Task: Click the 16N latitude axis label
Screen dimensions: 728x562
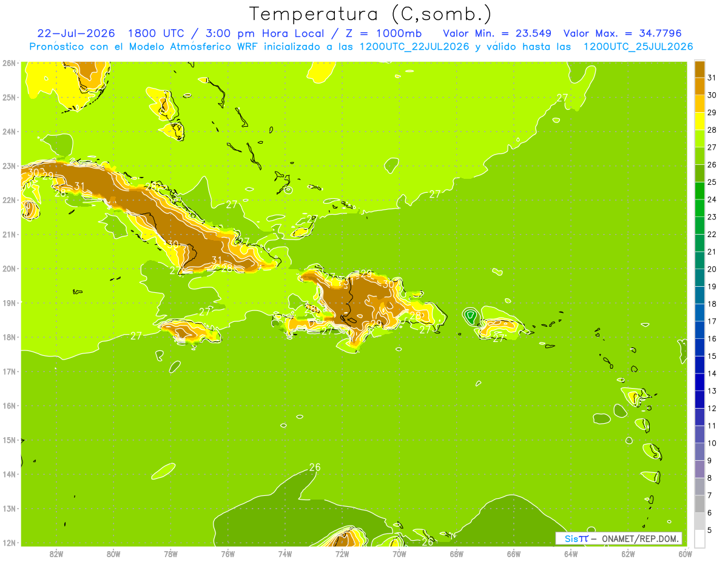Action: pyautogui.click(x=9, y=406)
